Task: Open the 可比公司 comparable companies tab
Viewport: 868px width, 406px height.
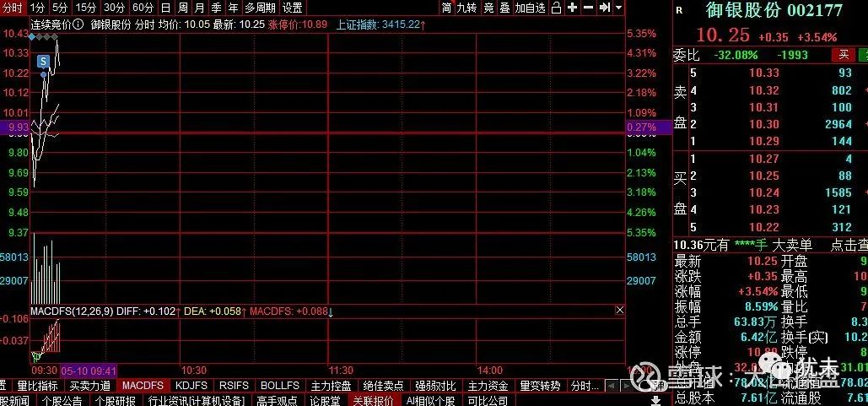Action: pyautogui.click(x=488, y=400)
